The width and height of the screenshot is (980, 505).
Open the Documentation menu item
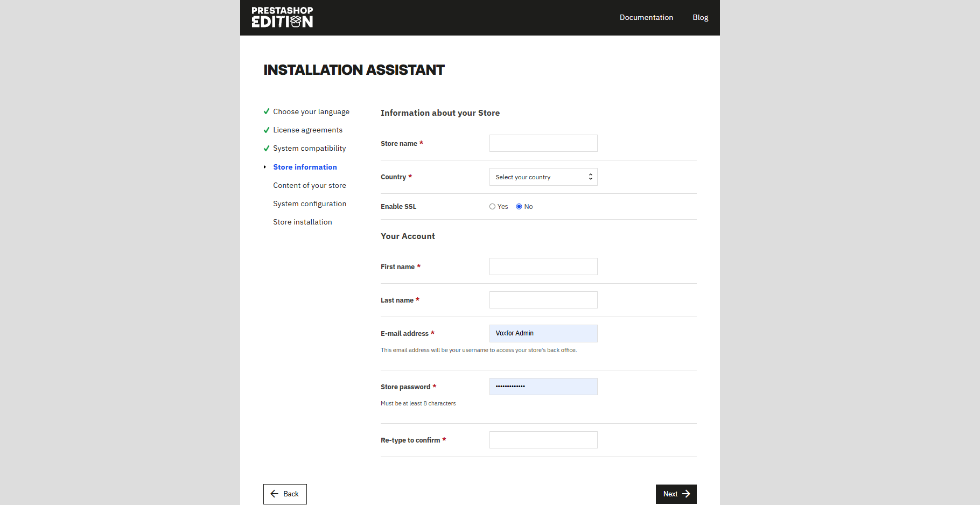[646, 17]
